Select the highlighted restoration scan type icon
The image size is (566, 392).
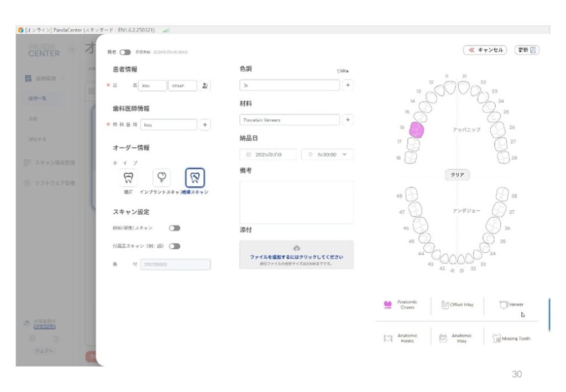click(195, 177)
